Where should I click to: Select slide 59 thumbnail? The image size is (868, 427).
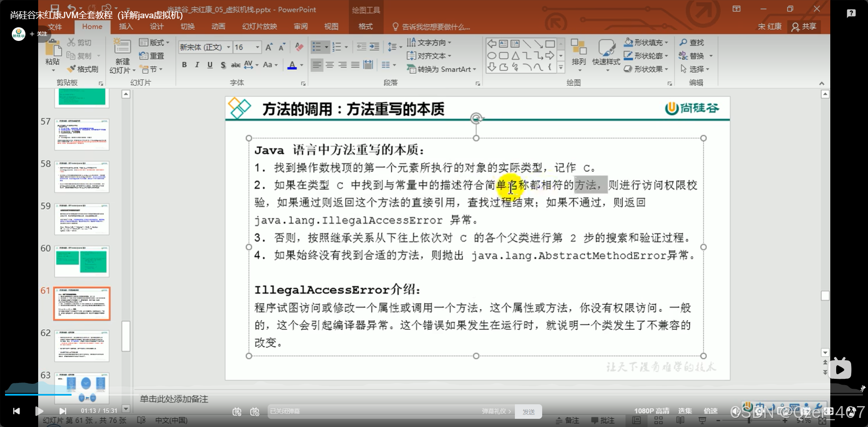point(82,219)
